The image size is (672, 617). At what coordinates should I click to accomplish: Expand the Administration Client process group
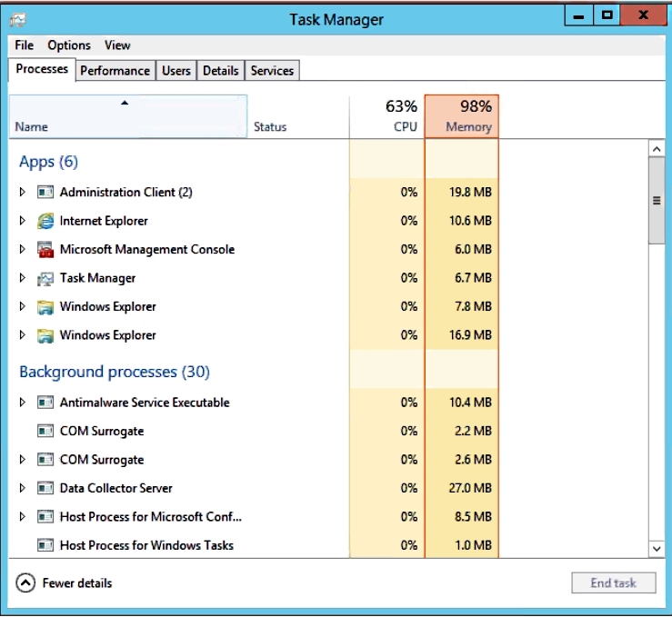23,193
